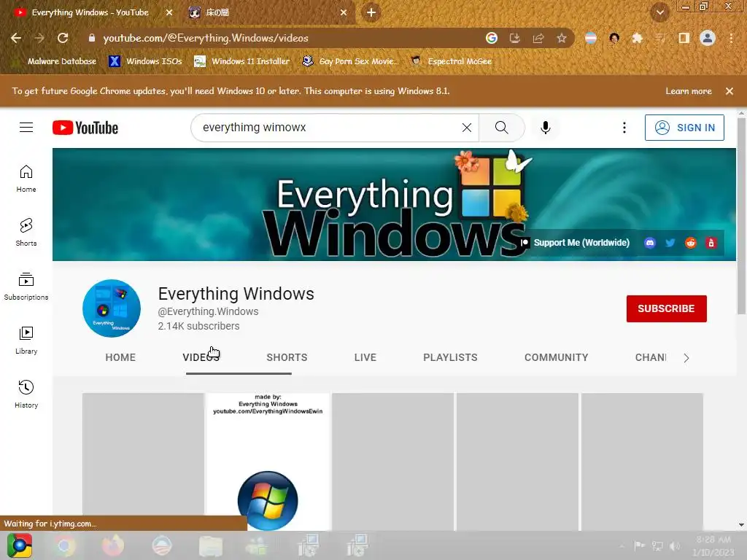Screen dimensions: 747x560
Task: Click the @Everything.Windows channel handle
Action: click(208, 311)
